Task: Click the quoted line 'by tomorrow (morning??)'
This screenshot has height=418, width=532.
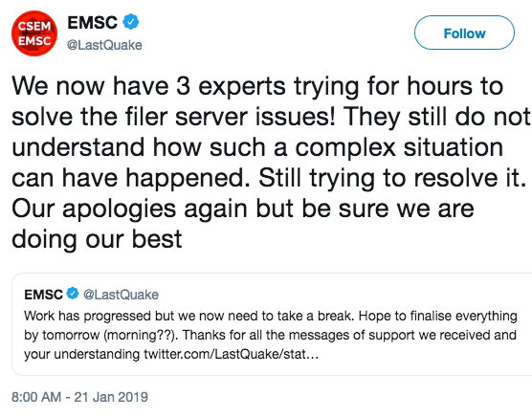Action: [x=270, y=335]
